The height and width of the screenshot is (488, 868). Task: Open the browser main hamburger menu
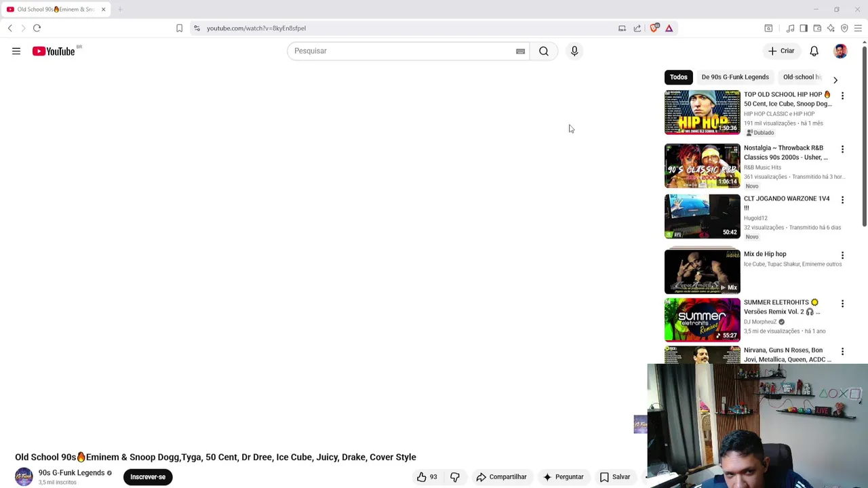pyautogui.click(x=858, y=28)
